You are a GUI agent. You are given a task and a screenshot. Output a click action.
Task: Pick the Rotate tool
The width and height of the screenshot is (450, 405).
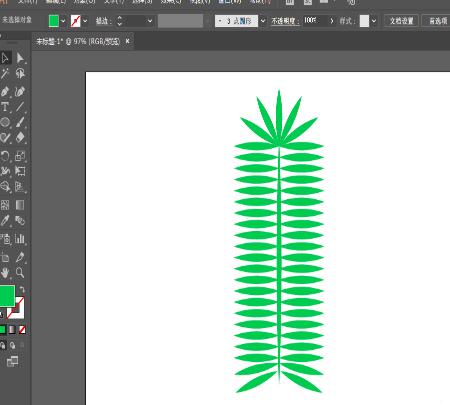[5, 156]
